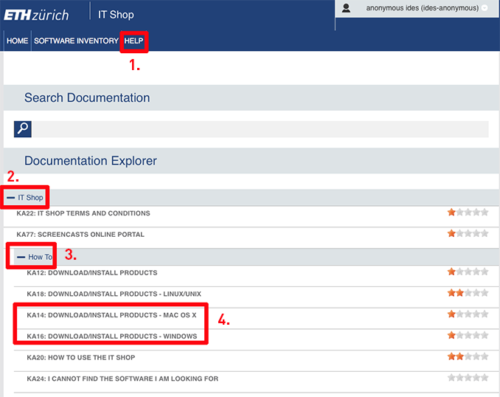Open KA24: I Cannot Find the Software

[x=123, y=379]
